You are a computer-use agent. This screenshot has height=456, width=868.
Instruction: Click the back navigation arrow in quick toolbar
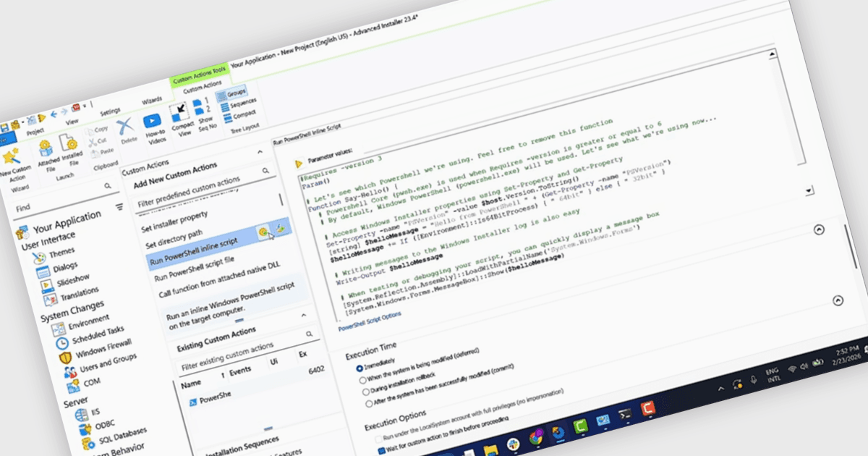point(54,114)
